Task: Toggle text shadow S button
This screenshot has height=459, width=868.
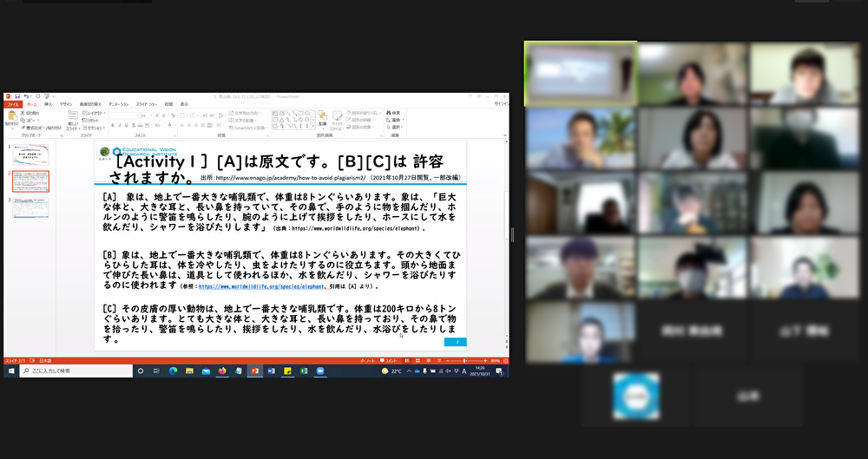Action: coord(134,125)
